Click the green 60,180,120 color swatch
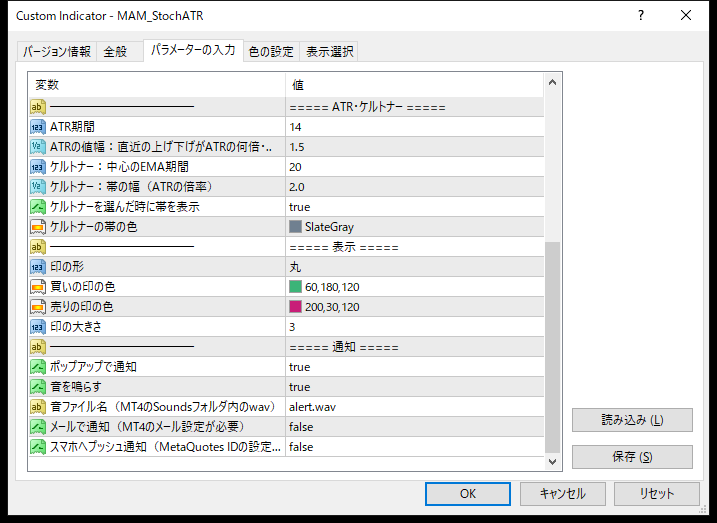Screen dimensions: 717x523 coord(295,287)
